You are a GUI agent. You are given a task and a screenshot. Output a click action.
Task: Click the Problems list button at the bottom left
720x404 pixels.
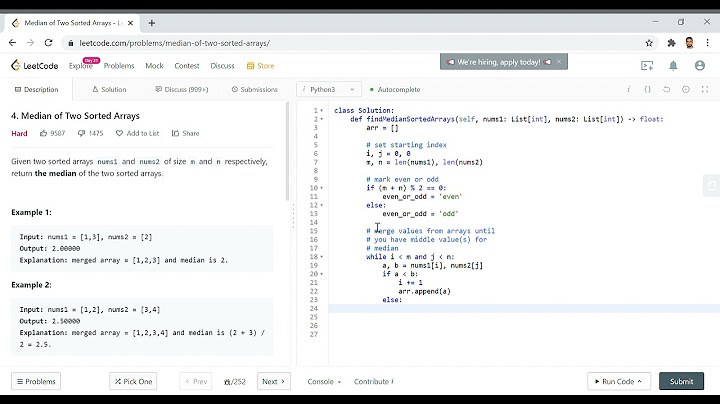pyautogui.click(x=36, y=382)
